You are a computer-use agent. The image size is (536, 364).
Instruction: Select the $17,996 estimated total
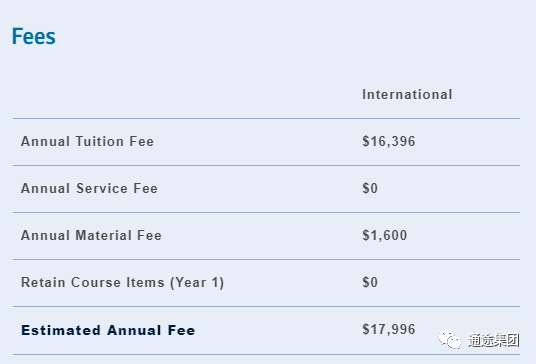tap(389, 329)
